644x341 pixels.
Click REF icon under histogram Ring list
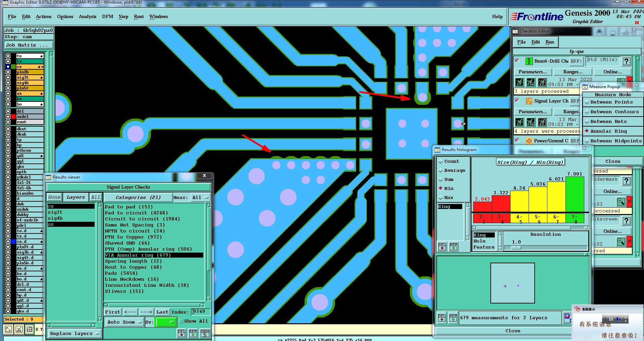[453, 247]
